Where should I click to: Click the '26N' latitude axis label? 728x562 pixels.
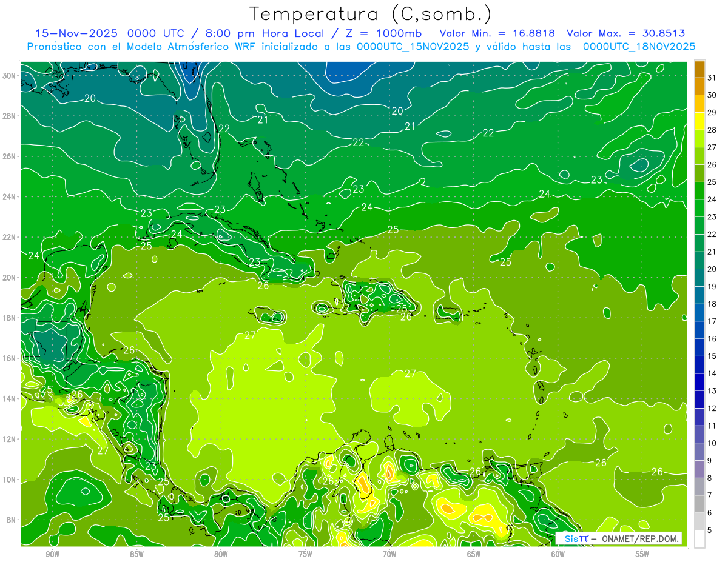9,156
